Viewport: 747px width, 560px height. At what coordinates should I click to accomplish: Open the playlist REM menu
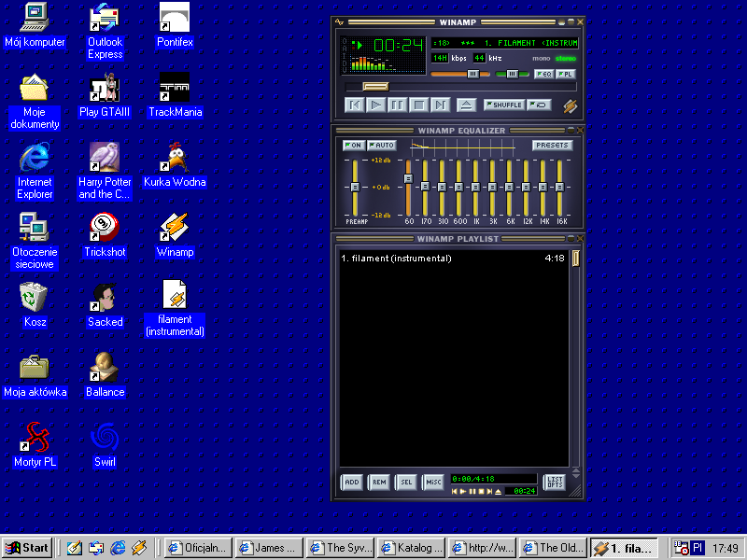(x=379, y=483)
